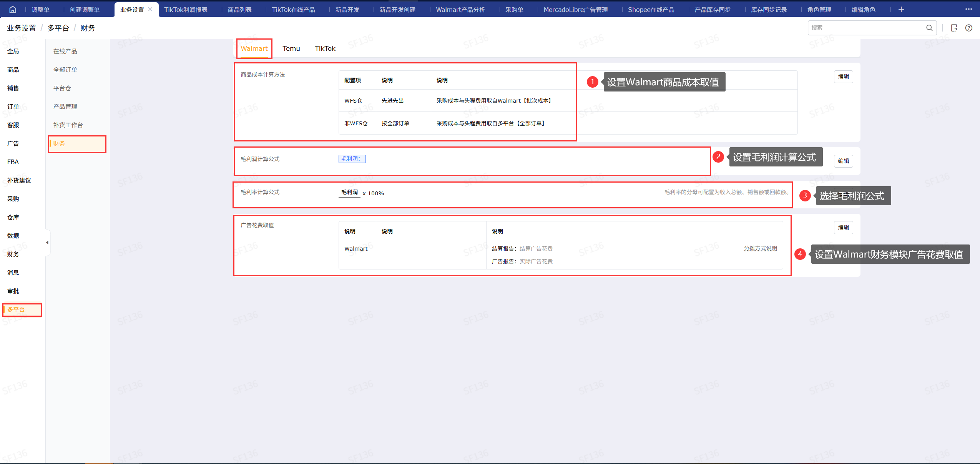The width and height of the screenshot is (980, 464).
Task: Open 财务 submenu item under 多平台
Action: (59, 143)
